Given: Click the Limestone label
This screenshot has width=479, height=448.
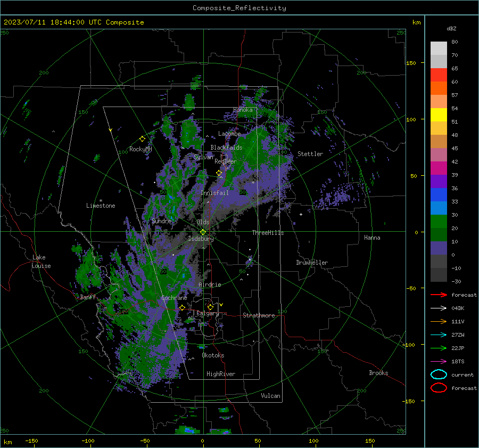Looking at the screenshot, I should [x=101, y=206].
